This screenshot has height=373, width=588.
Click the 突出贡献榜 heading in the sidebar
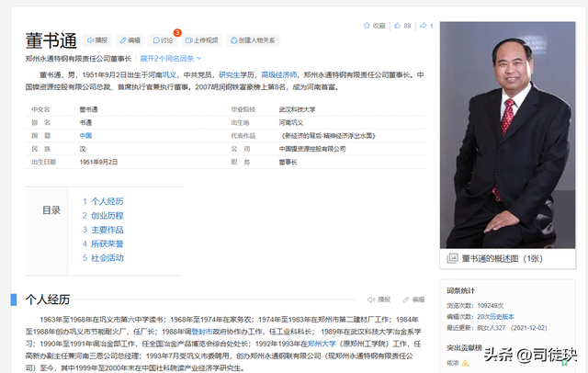[464, 348]
